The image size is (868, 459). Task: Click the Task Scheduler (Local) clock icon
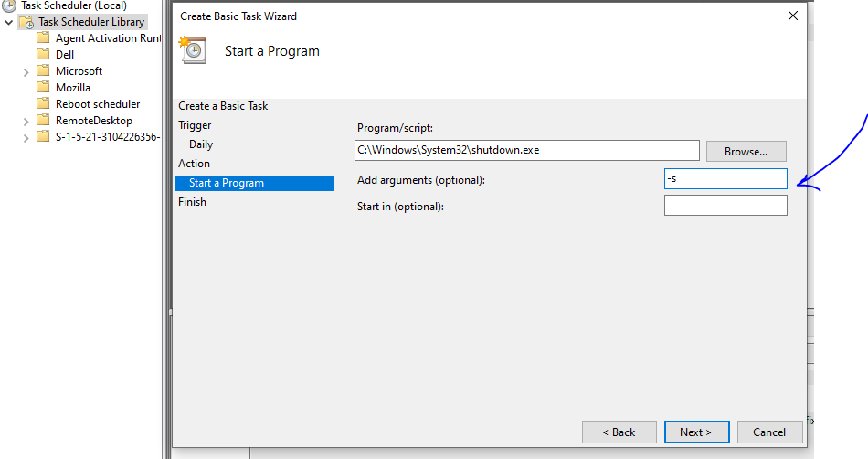pos(9,5)
